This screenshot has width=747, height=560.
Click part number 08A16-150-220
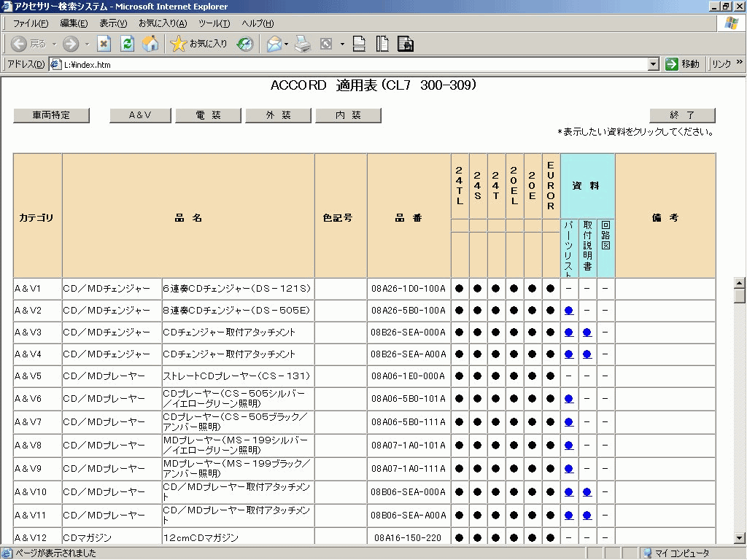click(408, 537)
